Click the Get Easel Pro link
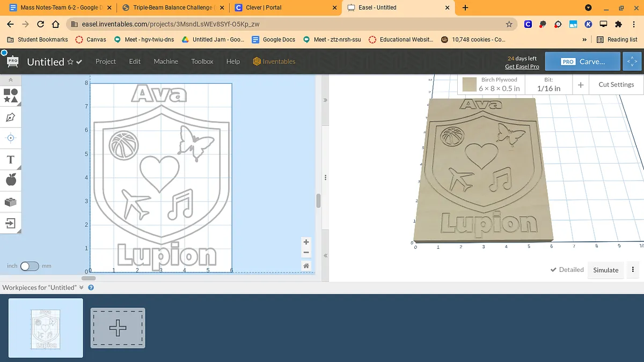Screen dimensions: 644x362 click(x=522, y=67)
